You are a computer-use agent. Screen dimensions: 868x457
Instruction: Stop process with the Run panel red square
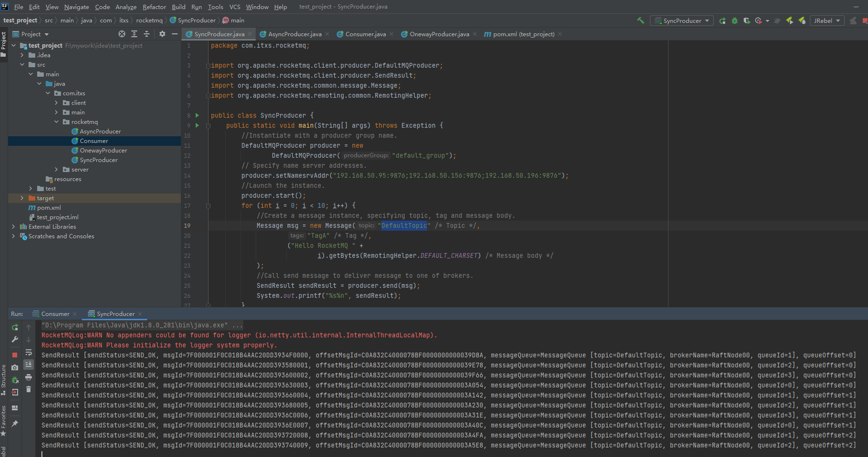15,355
